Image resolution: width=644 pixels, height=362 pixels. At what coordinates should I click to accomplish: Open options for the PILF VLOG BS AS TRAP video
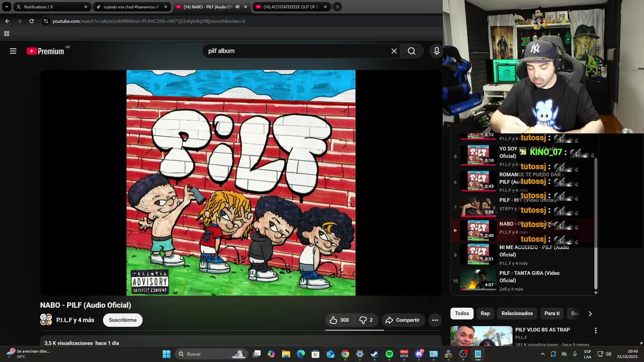596,331
